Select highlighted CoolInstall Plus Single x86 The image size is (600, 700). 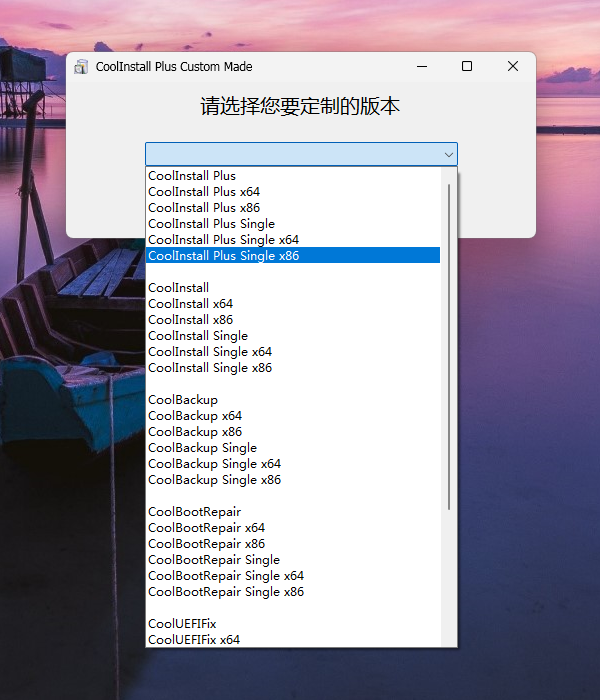(x=223, y=256)
